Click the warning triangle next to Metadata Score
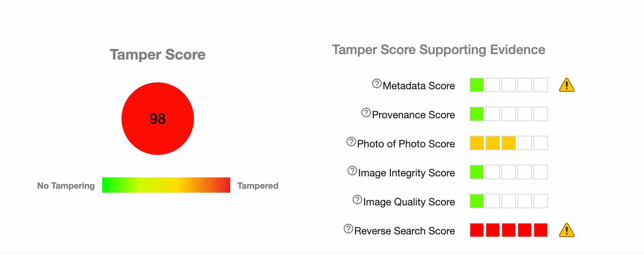This screenshot has height=254, width=644. (566, 85)
